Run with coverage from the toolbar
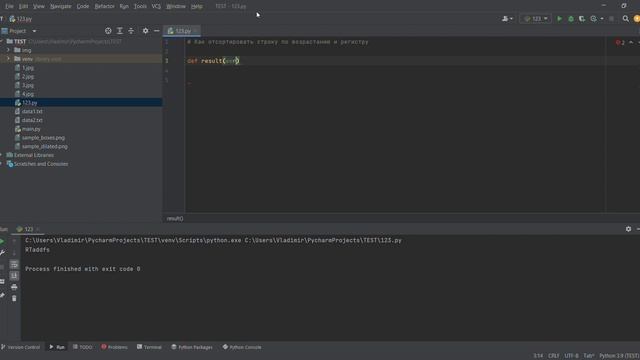640x360 pixels. coord(582,19)
